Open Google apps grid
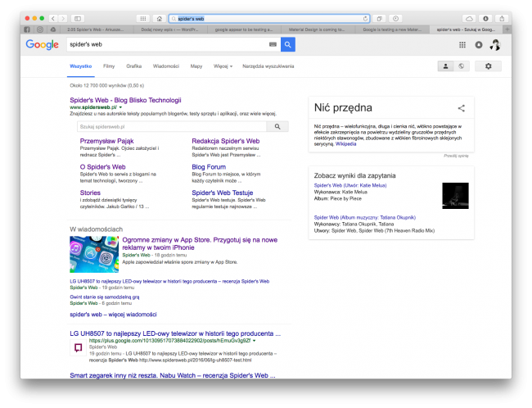532x408 pixels. click(x=462, y=45)
